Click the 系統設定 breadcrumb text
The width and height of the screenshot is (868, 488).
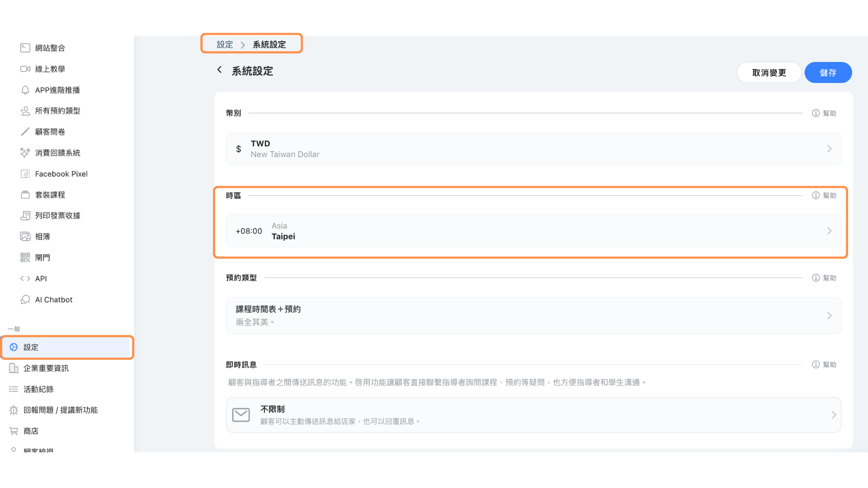[x=269, y=44]
